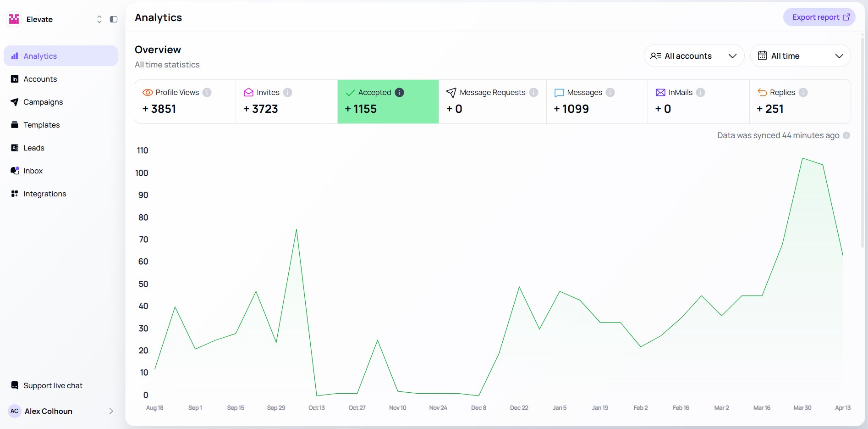The image size is (868, 429).
Task: Click info icon next to InMails
Action: 700,92
